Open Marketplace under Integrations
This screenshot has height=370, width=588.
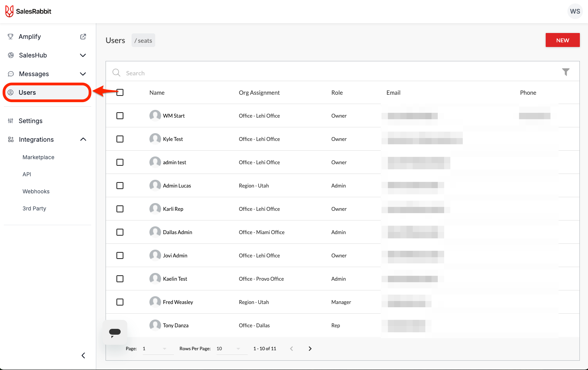click(38, 157)
